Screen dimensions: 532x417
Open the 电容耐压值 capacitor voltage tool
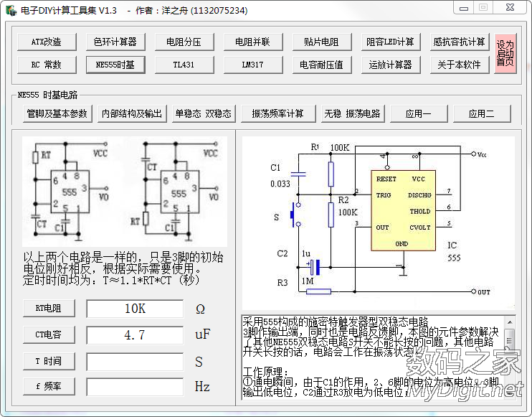point(322,65)
